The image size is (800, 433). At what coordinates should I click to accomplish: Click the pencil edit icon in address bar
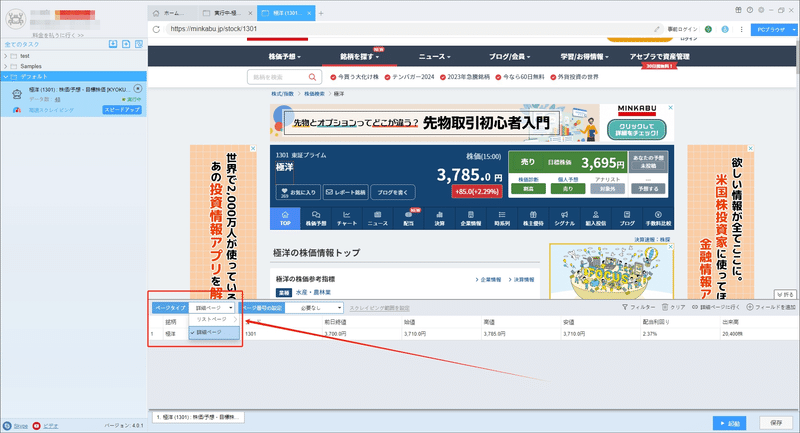657,29
